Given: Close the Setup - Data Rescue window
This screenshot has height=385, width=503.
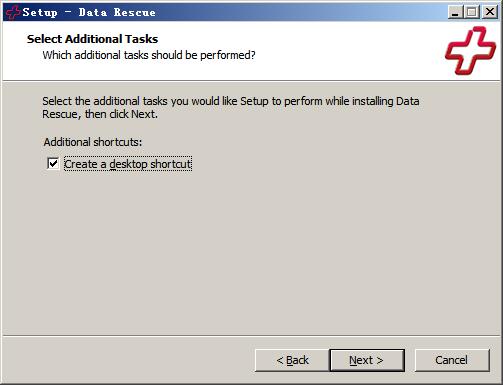Looking at the screenshot, I should (x=490, y=12).
